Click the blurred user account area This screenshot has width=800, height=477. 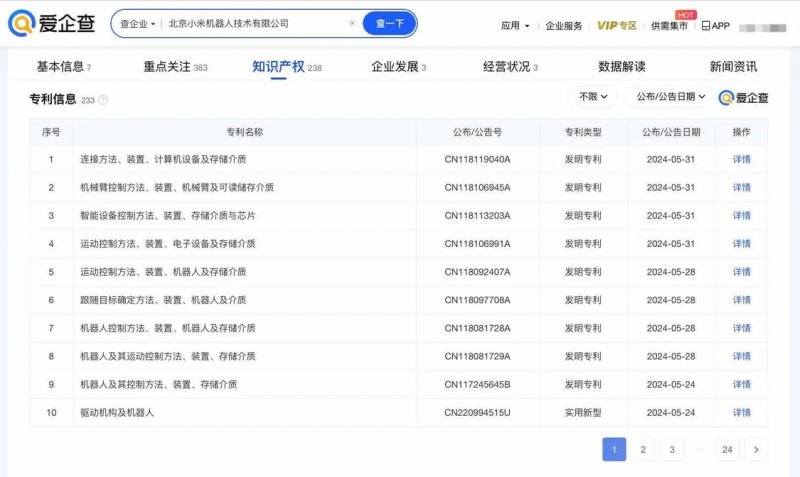click(762, 27)
